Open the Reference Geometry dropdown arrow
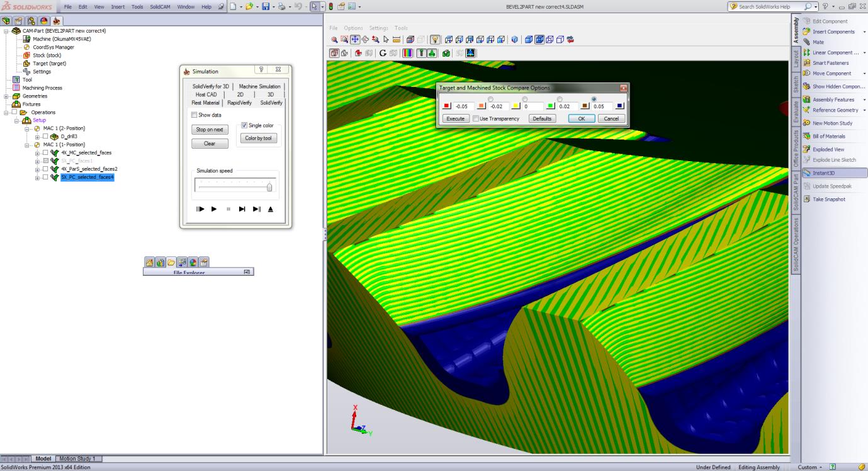This screenshot has width=868, height=471. pyautogui.click(x=864, y=110)
